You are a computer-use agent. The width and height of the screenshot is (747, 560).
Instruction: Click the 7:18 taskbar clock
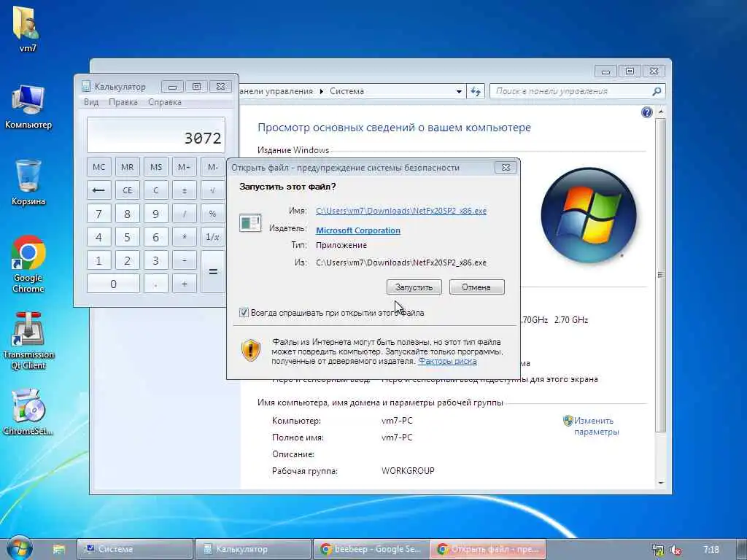pos(711,550)
